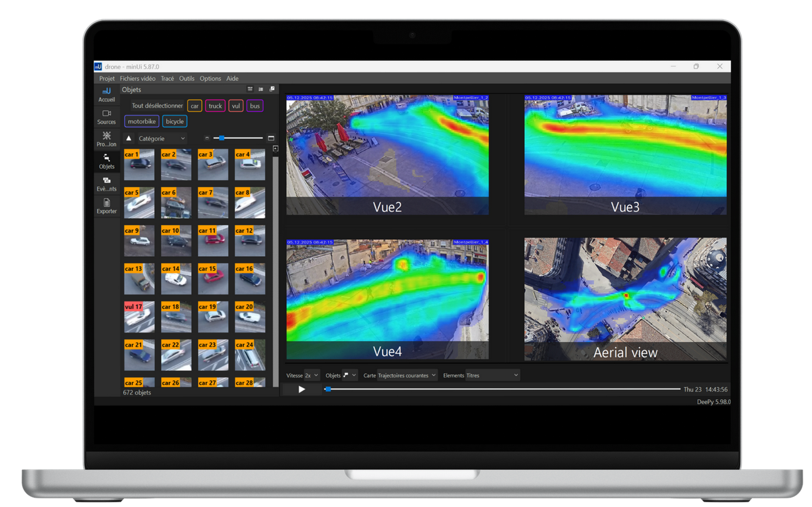
Task: Click the Tout désélectionner button
Action: [x=157, y=106]
